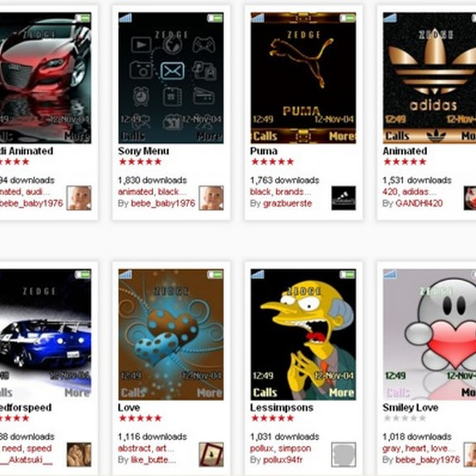Rate the Smiley Love theme stars

(x=405, y=418)
